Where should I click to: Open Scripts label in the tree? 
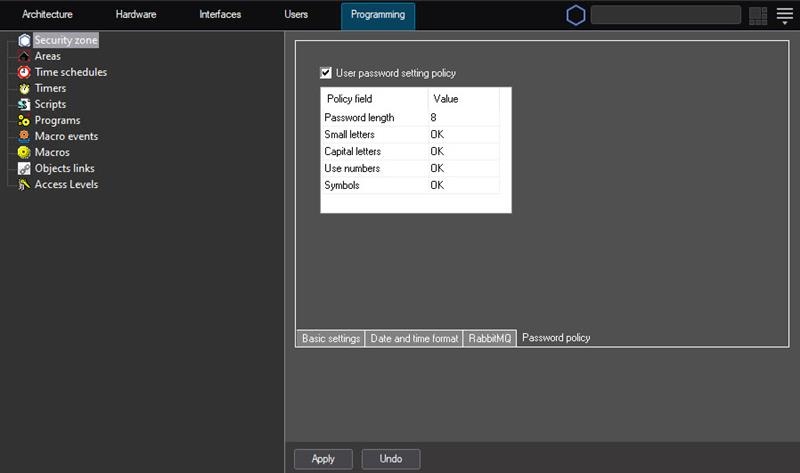(50, 104)
